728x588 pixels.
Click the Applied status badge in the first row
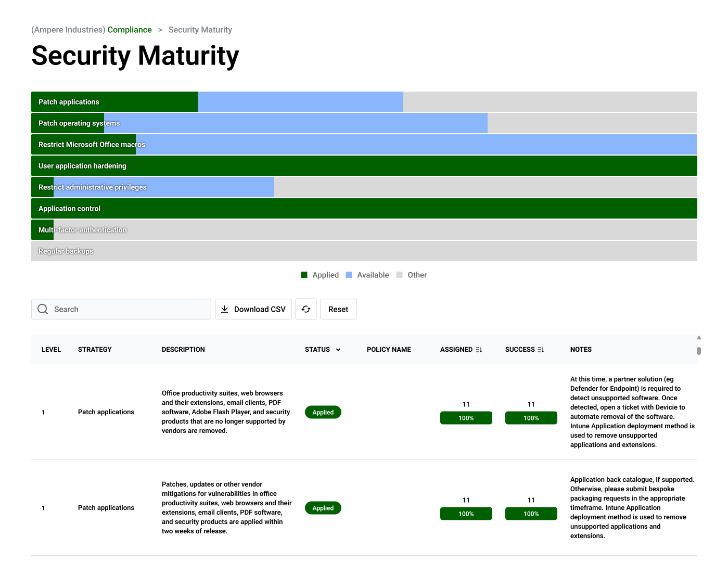coord(323,412)
